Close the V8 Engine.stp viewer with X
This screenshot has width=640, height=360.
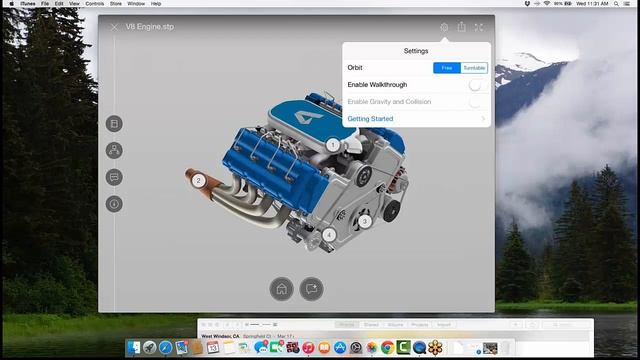click(114, 27)
